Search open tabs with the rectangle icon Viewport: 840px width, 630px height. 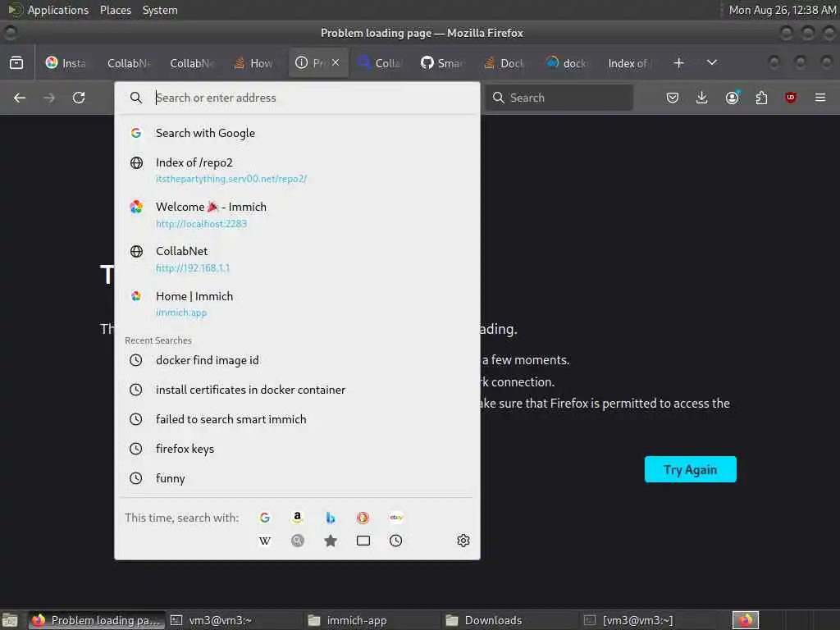coord(363,541)
